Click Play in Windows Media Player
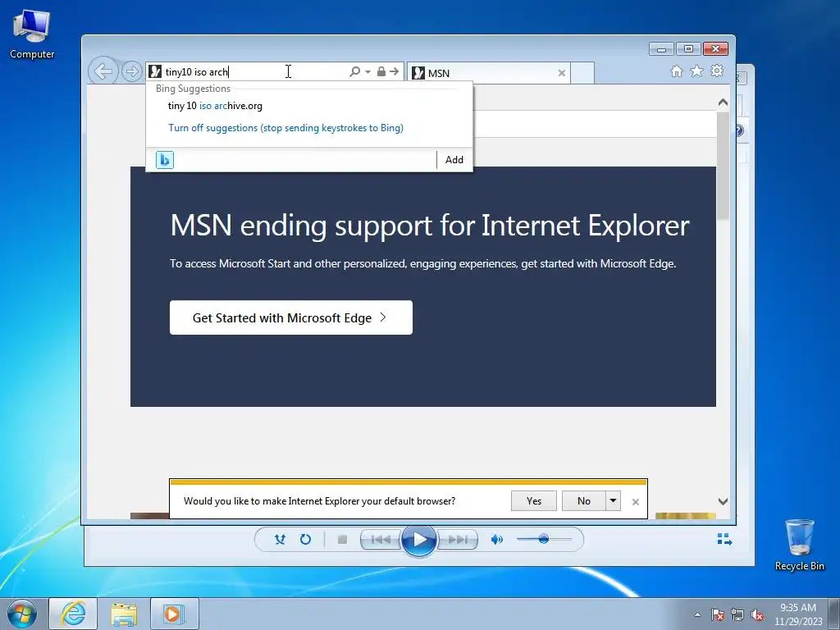The width and height of the screenshot is (840, 630). click(419, 540)
